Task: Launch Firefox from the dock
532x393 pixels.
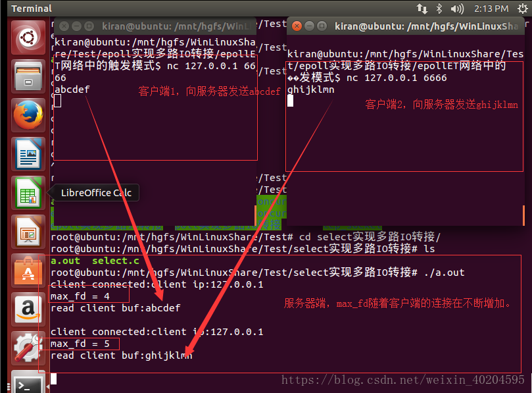Action: 28,115
